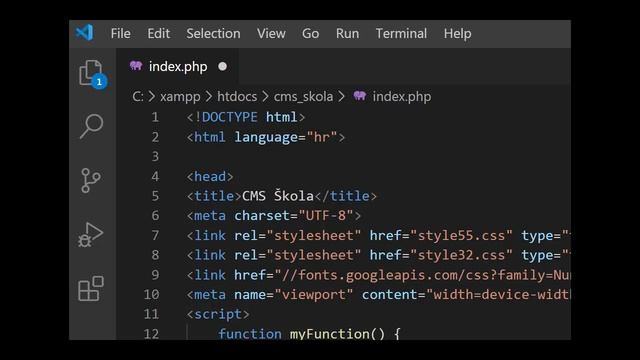Screen dimensions: 640x360
Task: Click the Explorer badge showing 1
Action: pyautogui.click(x=99, y=82)
